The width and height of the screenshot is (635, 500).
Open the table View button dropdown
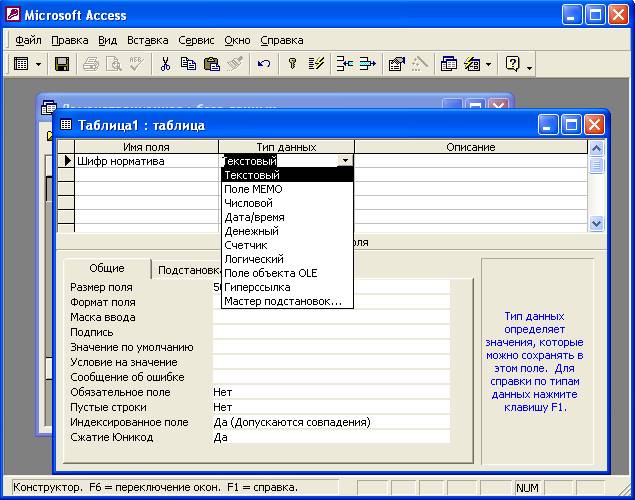click(x=39, y=64)
